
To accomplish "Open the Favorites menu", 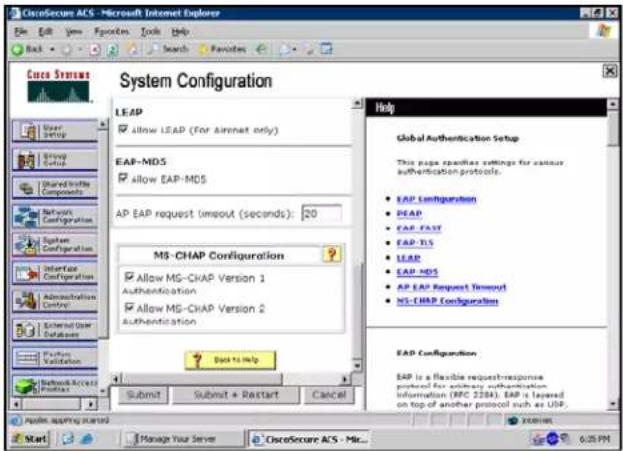I will (x=112, y=31).
